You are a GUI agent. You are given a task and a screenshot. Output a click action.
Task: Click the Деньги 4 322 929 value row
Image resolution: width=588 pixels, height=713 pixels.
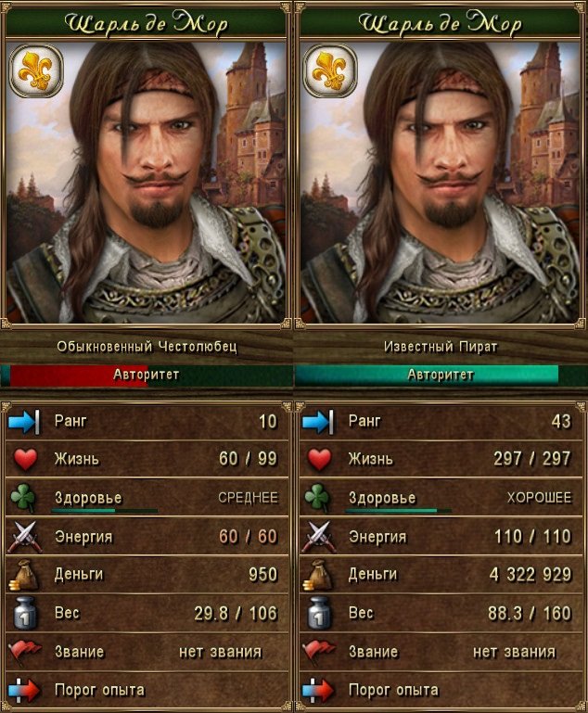(441, 575)
